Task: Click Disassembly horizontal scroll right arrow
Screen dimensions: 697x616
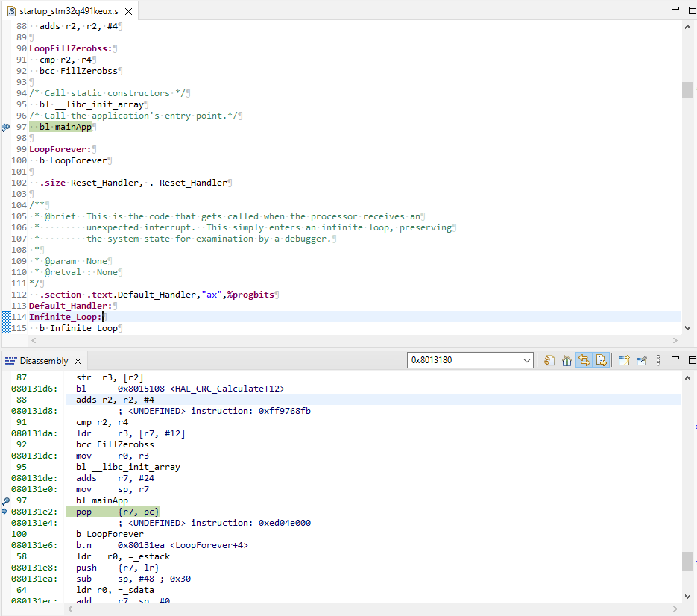Action: [x=675, y=609]
